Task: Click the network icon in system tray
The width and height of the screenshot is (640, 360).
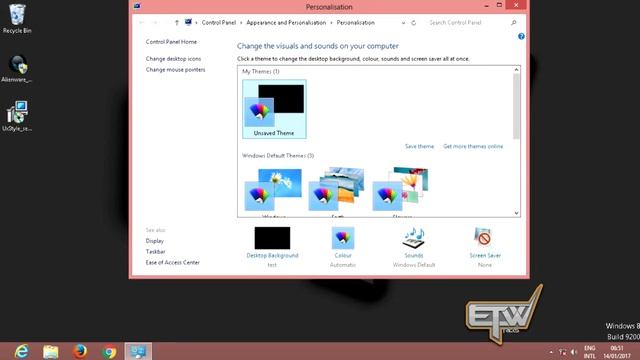Action: pos(562,352)
